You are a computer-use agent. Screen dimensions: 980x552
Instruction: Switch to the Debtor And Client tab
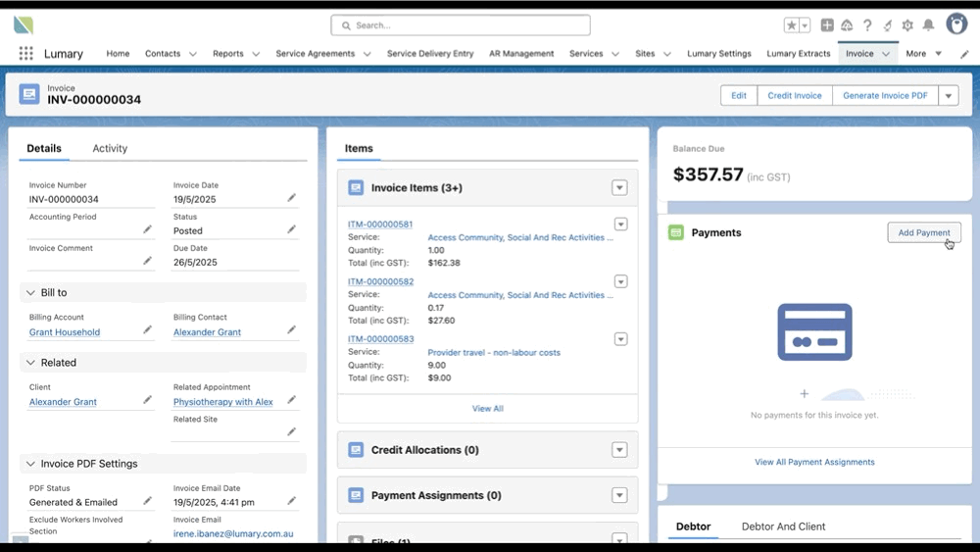pyautogui.click(x=783, y=527)
